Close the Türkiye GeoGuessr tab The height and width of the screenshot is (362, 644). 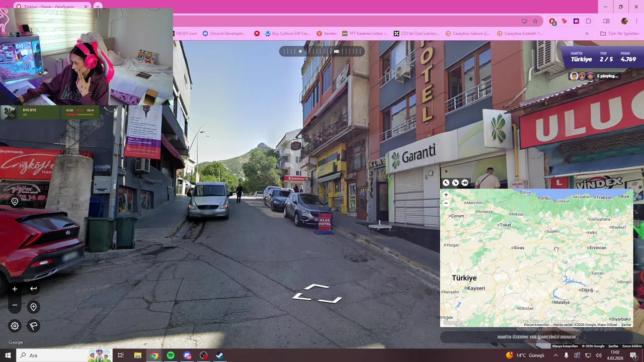(x=86, y=7)
